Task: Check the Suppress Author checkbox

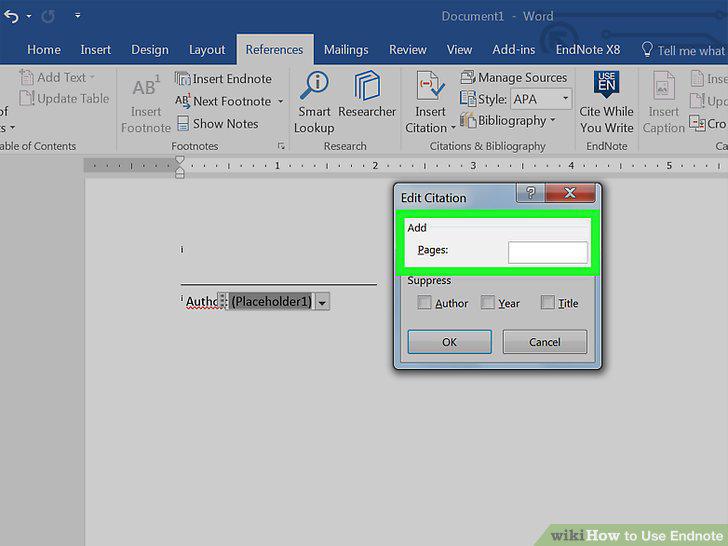Action: tap(424, 302)
